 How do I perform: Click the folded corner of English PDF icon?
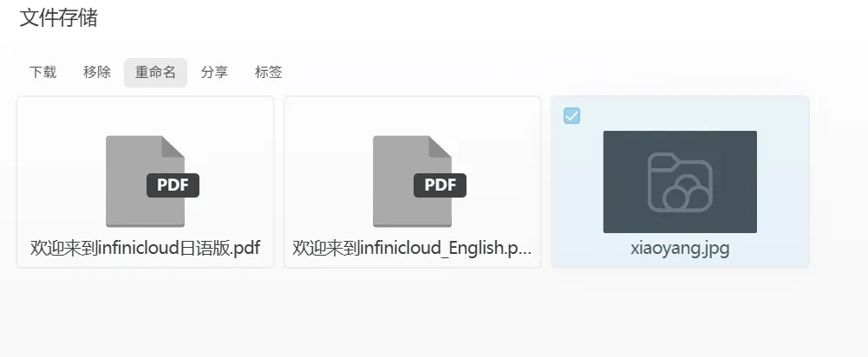(x=441, y=147)
